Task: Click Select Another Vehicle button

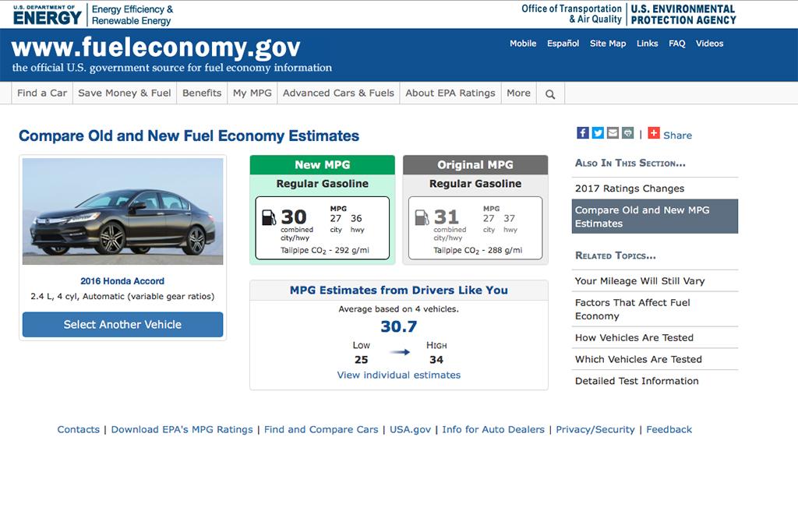Action: coord(122,325)
